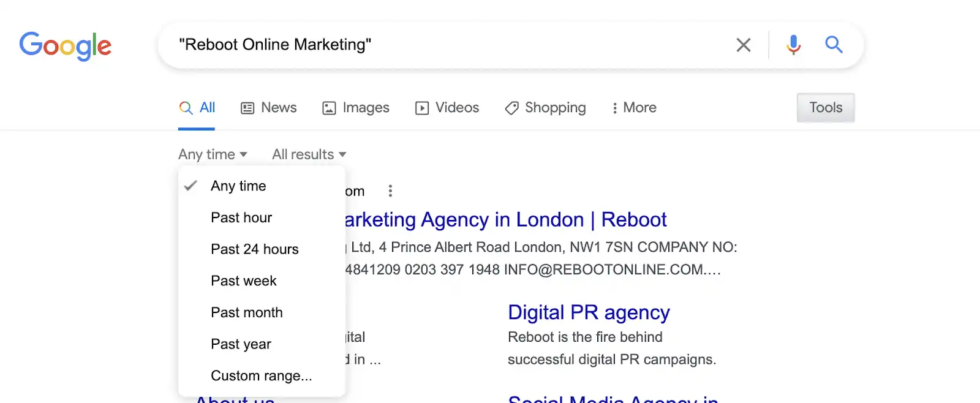Open the three-dot result options menu

click(390, 191)
